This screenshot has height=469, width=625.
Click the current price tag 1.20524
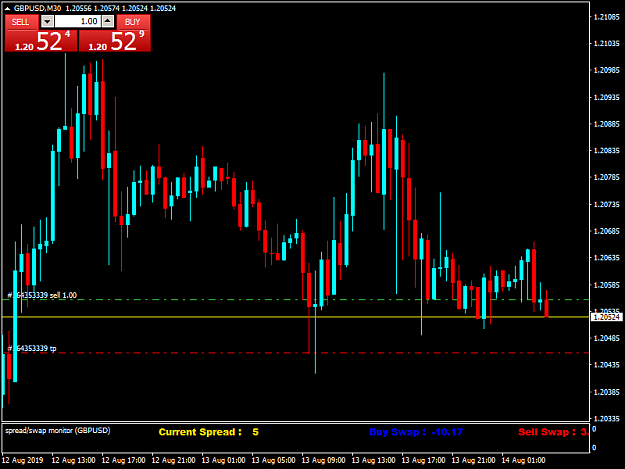[x=606, y=317]
